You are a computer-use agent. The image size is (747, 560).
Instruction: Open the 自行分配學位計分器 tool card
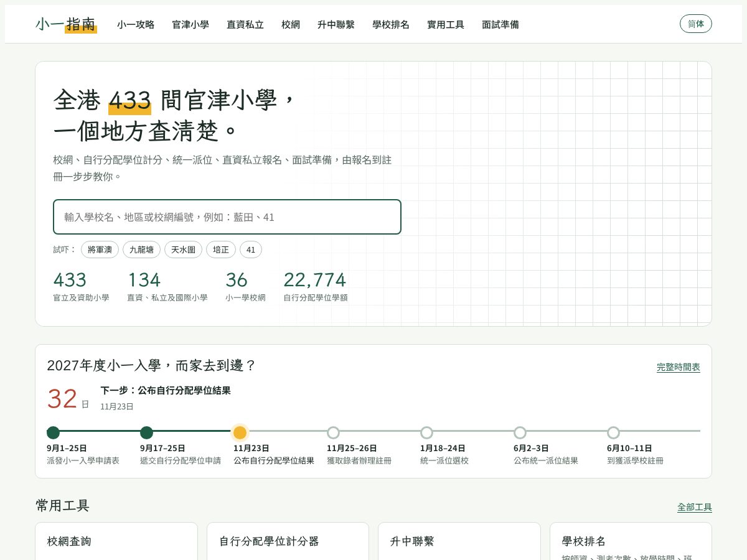pos(288,541)
